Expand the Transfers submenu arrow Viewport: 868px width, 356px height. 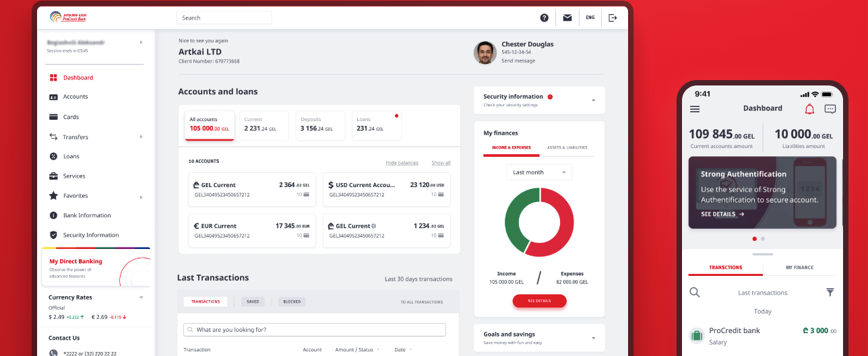click(x=141, y=137)
